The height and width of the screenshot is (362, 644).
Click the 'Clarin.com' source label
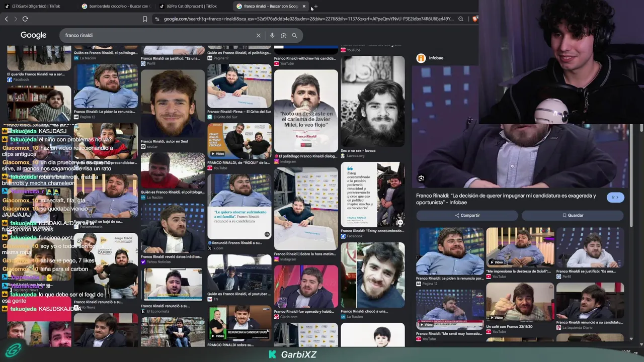tap(288, 317)
